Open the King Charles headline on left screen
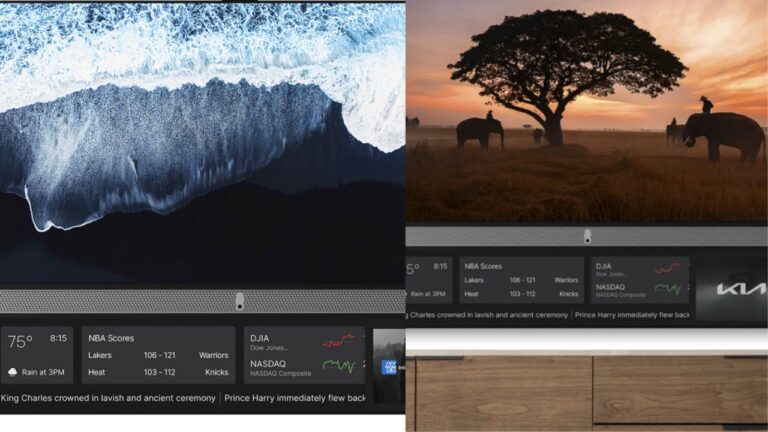The height and width of the screenshot is (432, 768). (x=108, y=398)
